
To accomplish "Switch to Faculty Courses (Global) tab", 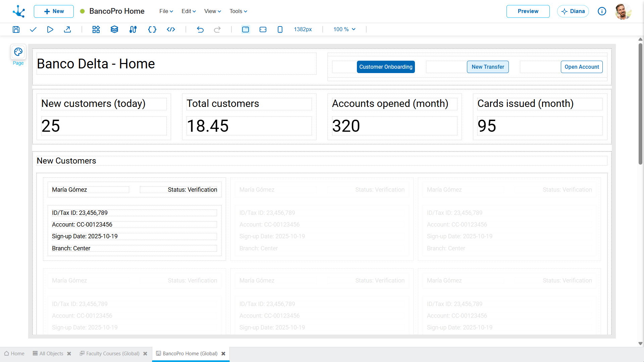I will click(113, 354).
